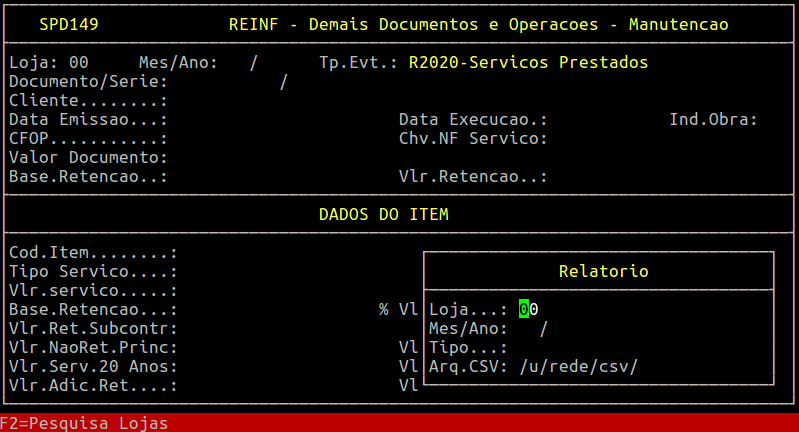Click the Arq.CSV path /u/rede/csv/
This screenshot has width=799, height=432.
578,366
